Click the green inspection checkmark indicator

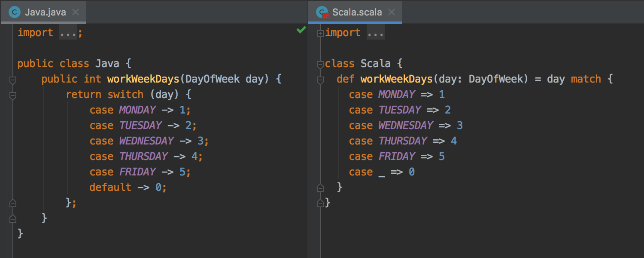(x=301, y=30)
